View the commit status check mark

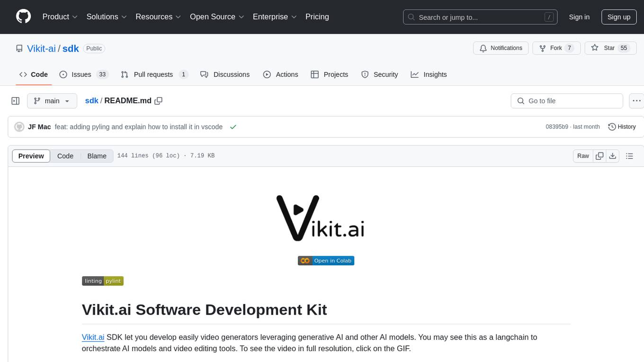[x=233, y=127]
